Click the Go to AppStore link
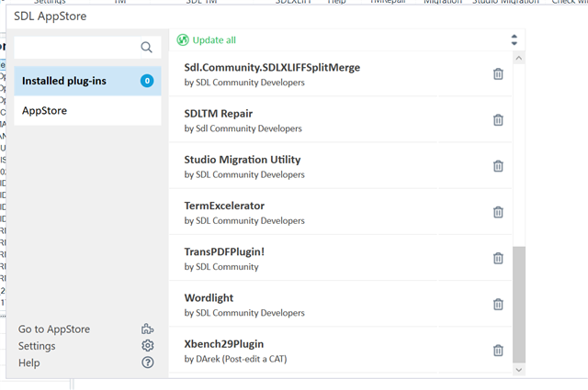Screen dimensions: 588x390 (54, 329)
